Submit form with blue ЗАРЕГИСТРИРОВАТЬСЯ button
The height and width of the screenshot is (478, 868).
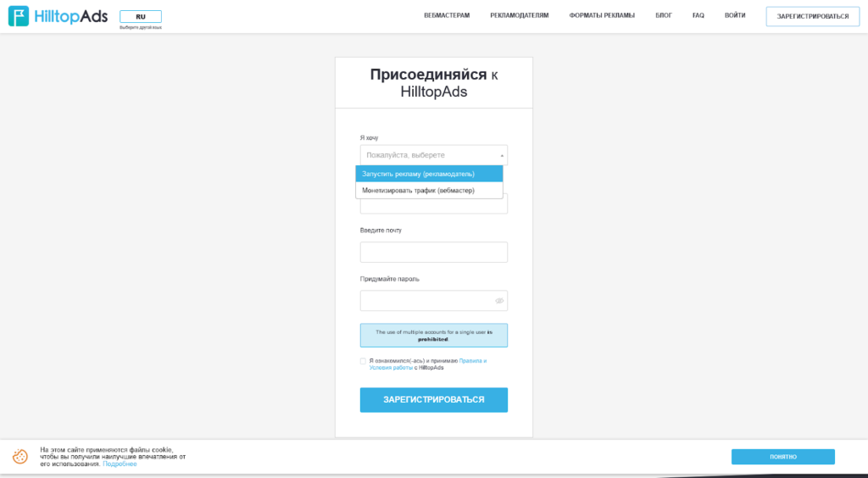click(433, 400)
